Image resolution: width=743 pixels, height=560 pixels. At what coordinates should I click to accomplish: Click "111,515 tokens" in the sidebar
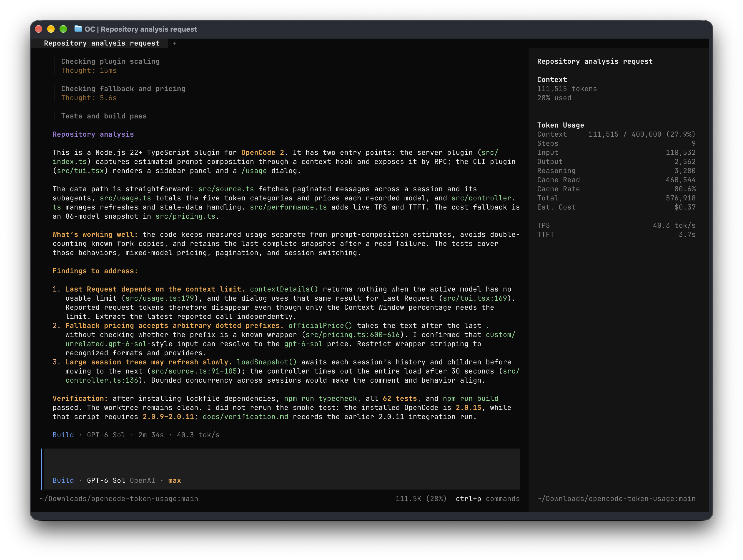click(567, 89)
